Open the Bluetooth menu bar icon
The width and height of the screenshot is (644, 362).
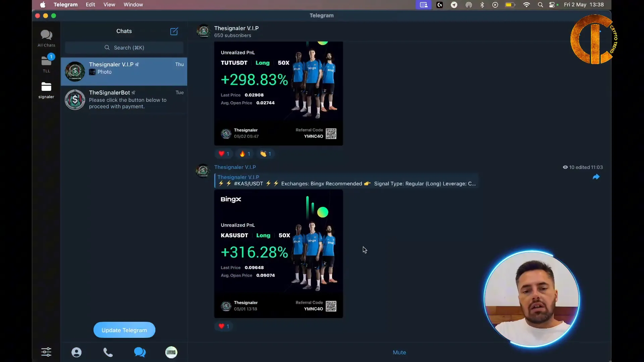(482, 5)
